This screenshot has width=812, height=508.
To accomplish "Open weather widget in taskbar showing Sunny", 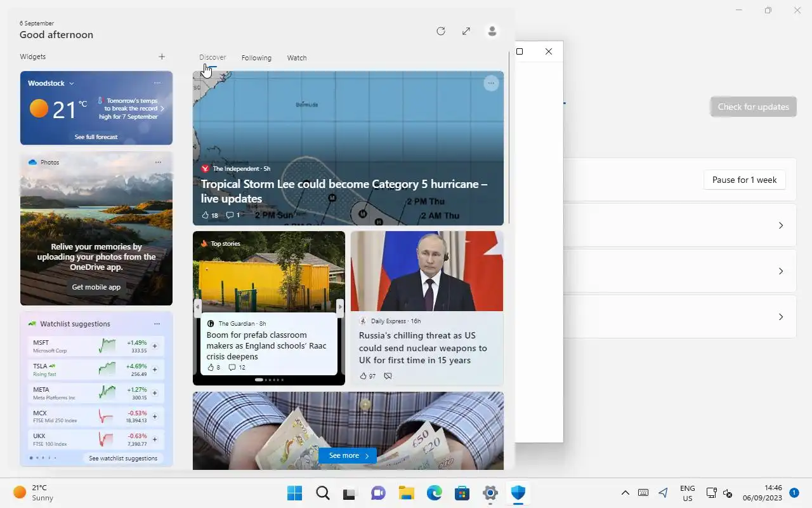I will coord(35,493).
